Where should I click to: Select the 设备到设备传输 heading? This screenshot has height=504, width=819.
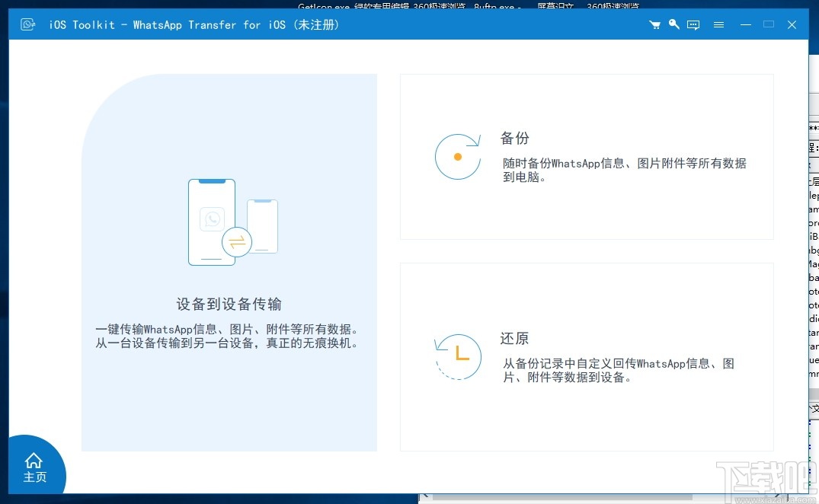point(229,305)
